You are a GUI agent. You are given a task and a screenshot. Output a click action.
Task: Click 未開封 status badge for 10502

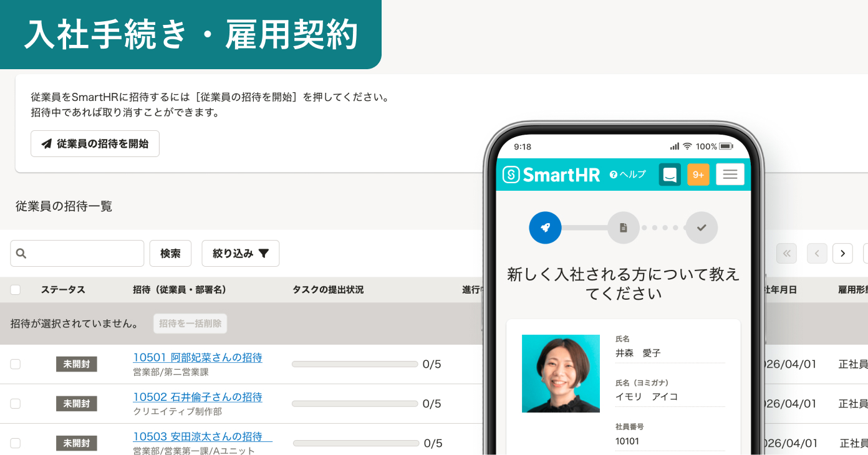77,403
